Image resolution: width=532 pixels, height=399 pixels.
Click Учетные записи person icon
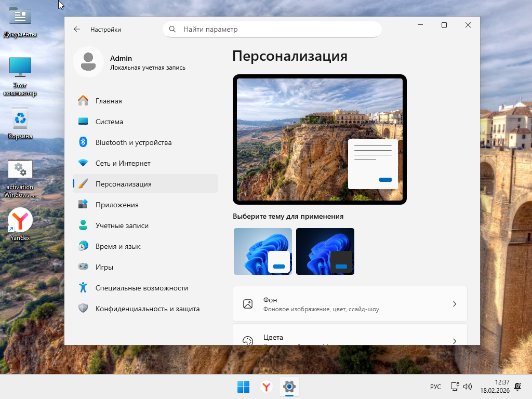[83, 225]
